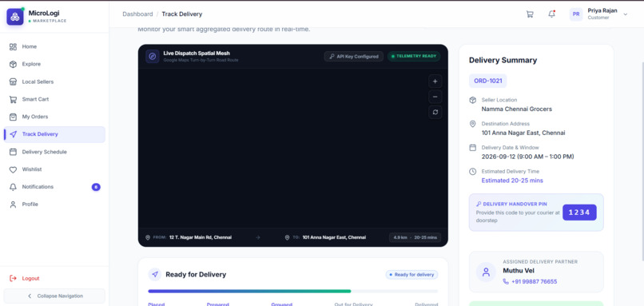Click the Ready for delivery status pill

[411, 274]
